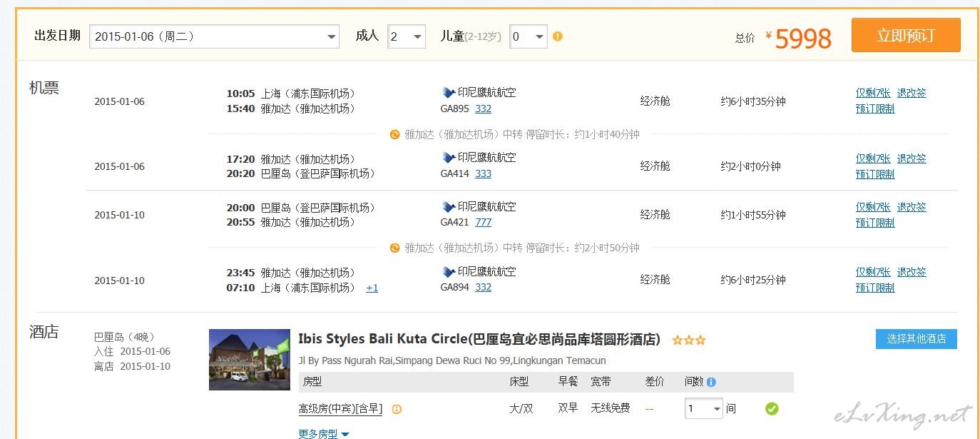Click the 10:05 Shanghai Pudong departure time

(240, 94)
